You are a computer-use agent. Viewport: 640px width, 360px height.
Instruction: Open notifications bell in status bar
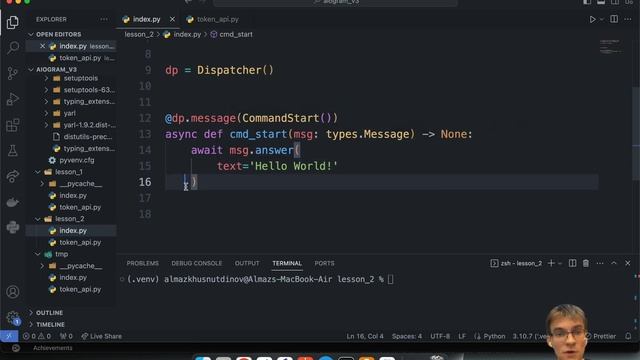(628, 336)
